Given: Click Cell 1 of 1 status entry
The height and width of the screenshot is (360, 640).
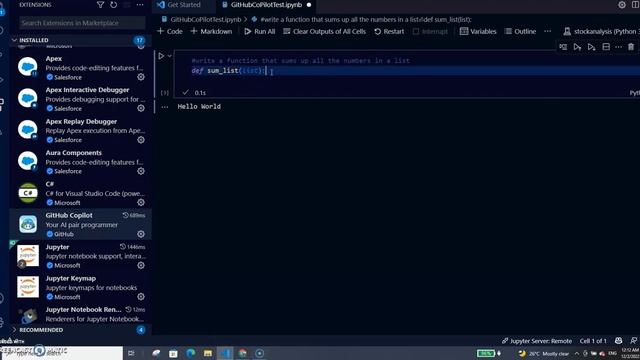Looking at the screenshot, I should (x=593, y=341).
